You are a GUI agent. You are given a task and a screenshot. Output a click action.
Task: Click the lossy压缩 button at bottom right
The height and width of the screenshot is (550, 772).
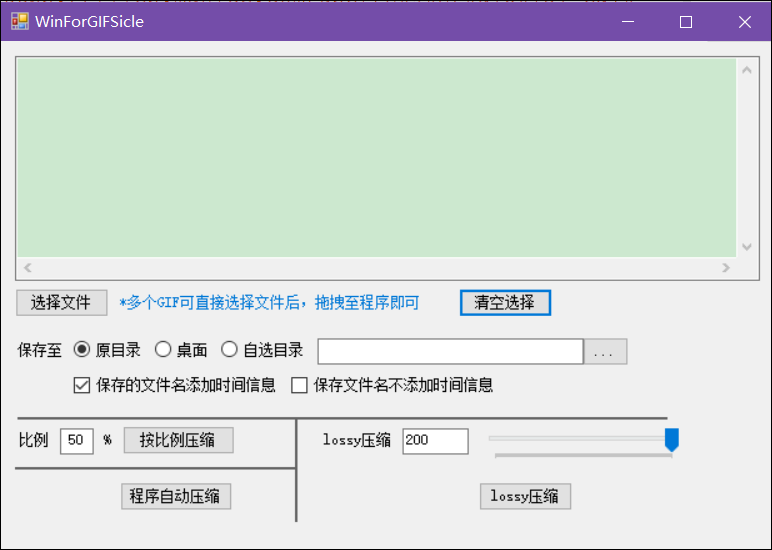point(525,496)
